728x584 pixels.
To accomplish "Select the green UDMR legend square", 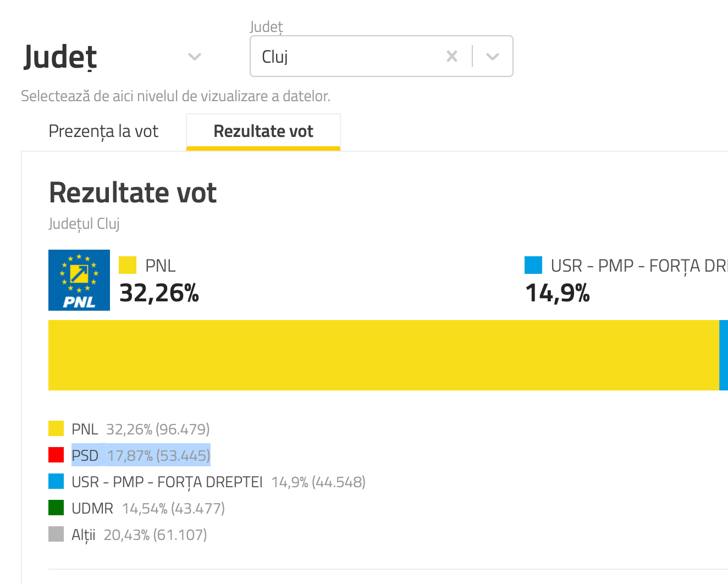I will 56,507.
